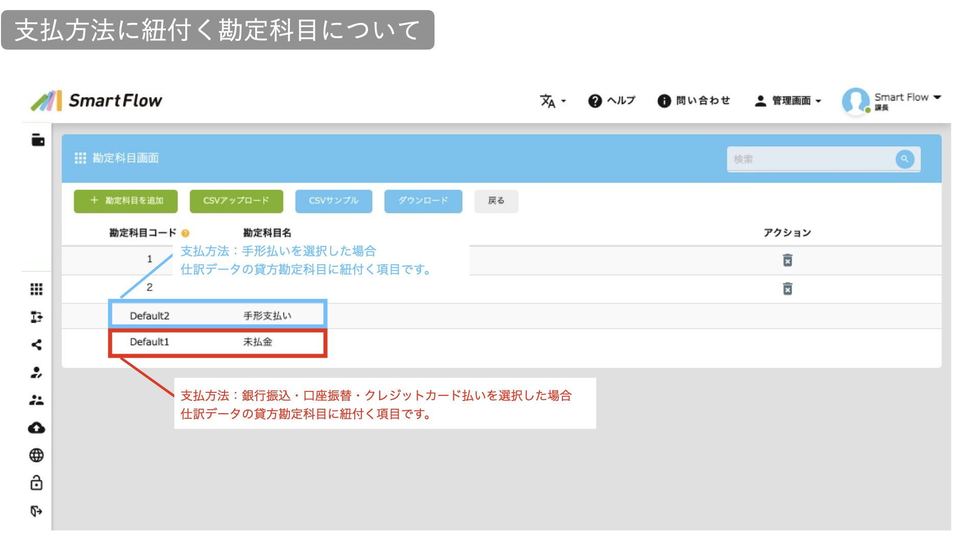980x551 pixels.
Task: Open the padlock icon in sidebar
Action: pyautogui.click(x=36, y=483)
